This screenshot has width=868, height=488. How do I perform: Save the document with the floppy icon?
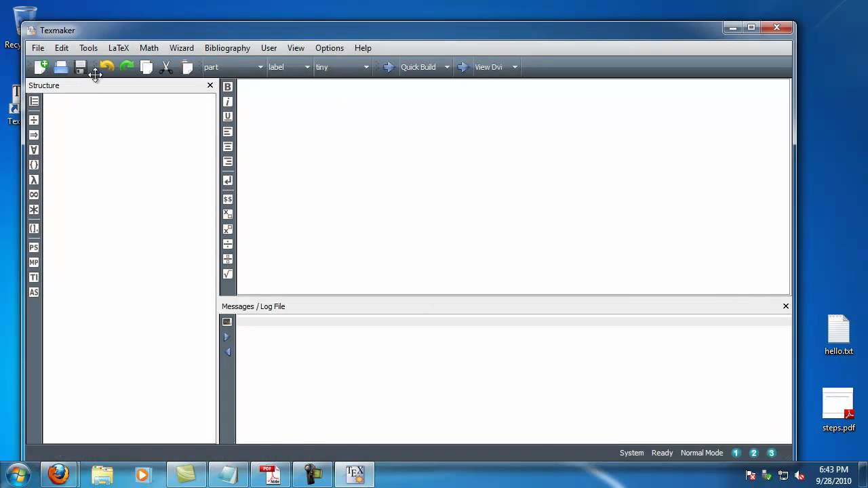pos(80,66)
